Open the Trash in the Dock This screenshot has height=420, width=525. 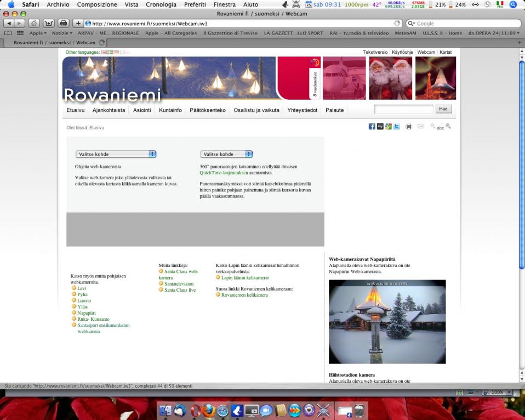[359, 411]
